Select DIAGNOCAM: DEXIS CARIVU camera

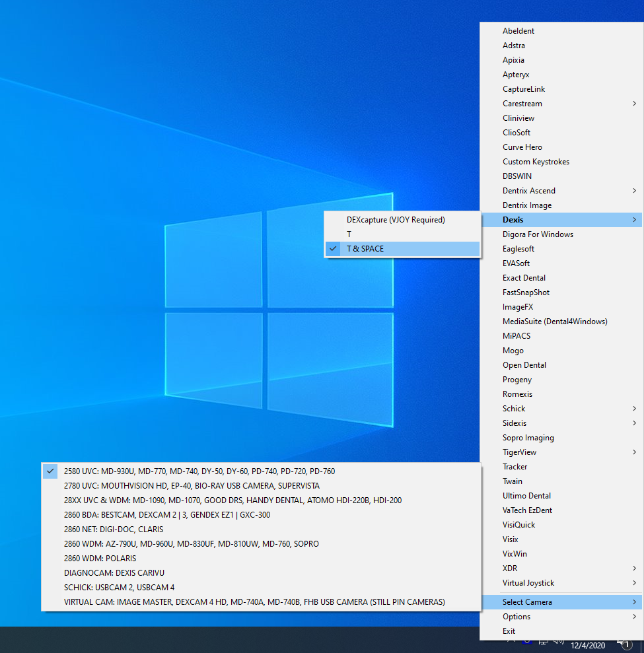[x=261, y=572]
